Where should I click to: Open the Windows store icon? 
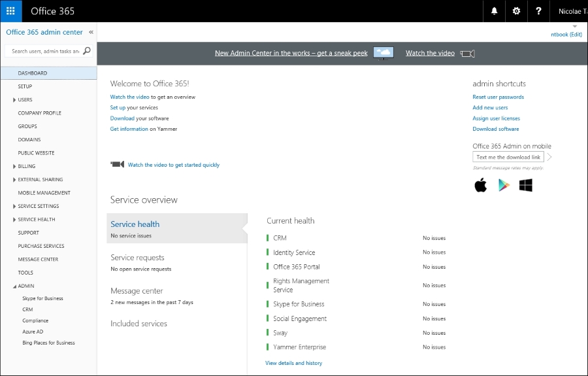click(526, 185)
